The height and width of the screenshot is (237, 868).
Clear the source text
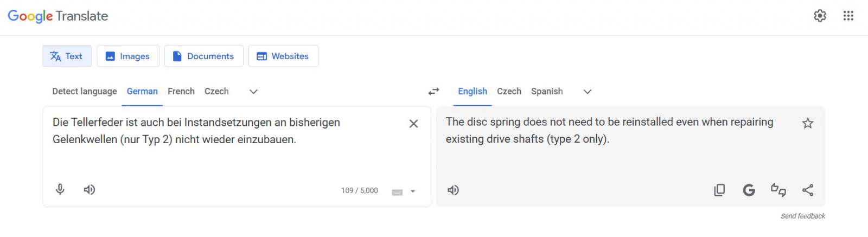(413, 124)
